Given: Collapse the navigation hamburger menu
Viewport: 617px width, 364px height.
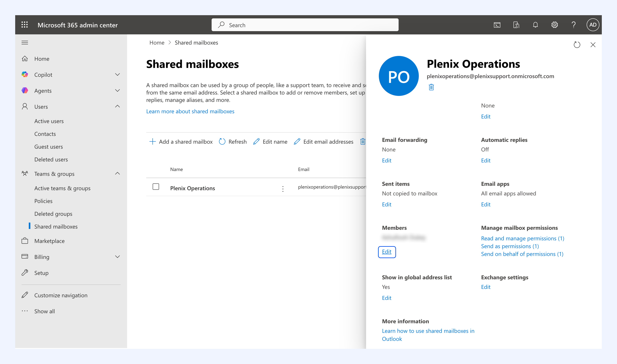Looking at the screenshot, I should (25, 43).
